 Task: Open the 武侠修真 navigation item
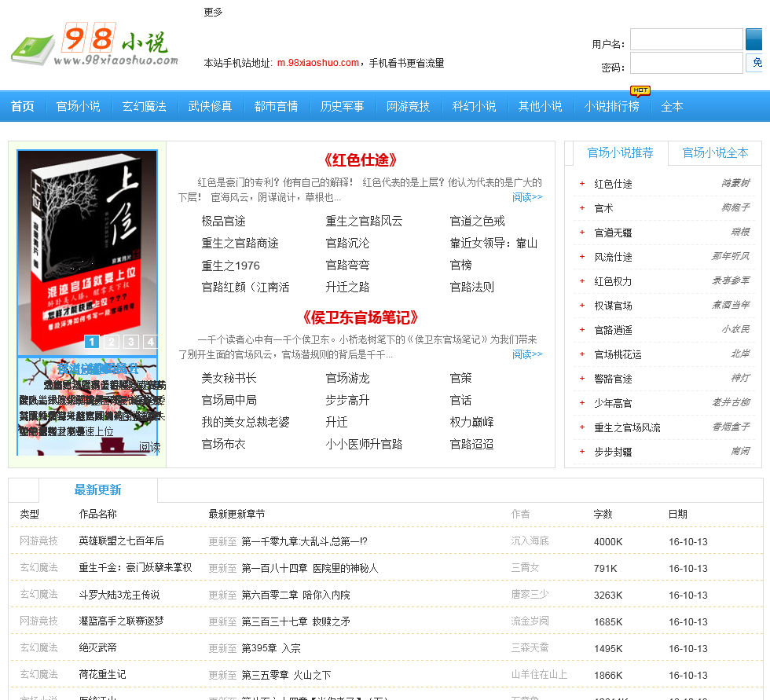tap(211, 107)
